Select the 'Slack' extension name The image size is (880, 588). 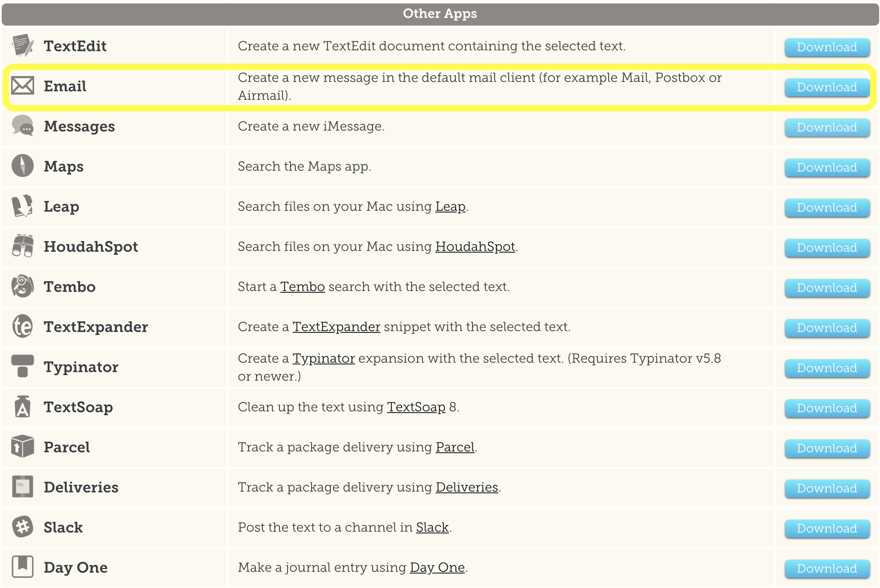coord(63,527)
